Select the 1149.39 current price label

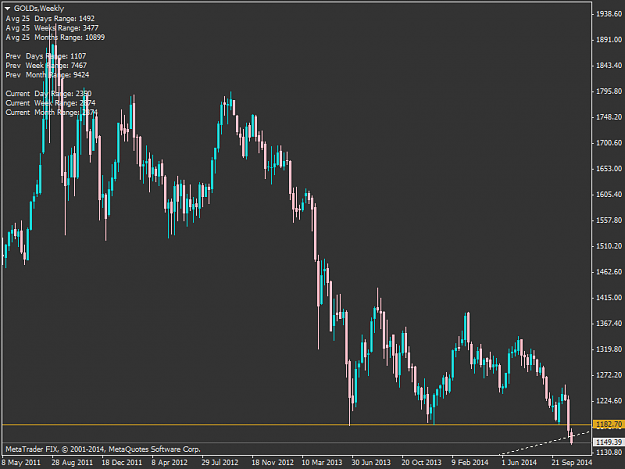click(x=609, y=442)
